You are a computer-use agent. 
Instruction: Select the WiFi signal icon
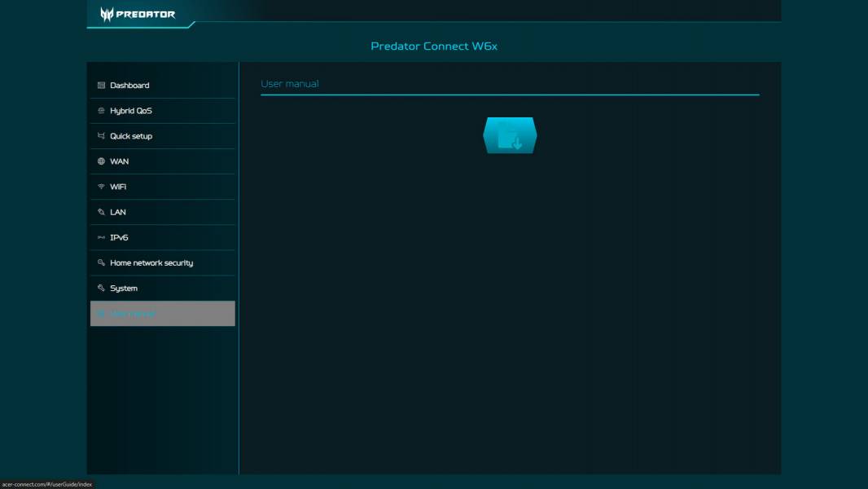(x=102, y=186)
